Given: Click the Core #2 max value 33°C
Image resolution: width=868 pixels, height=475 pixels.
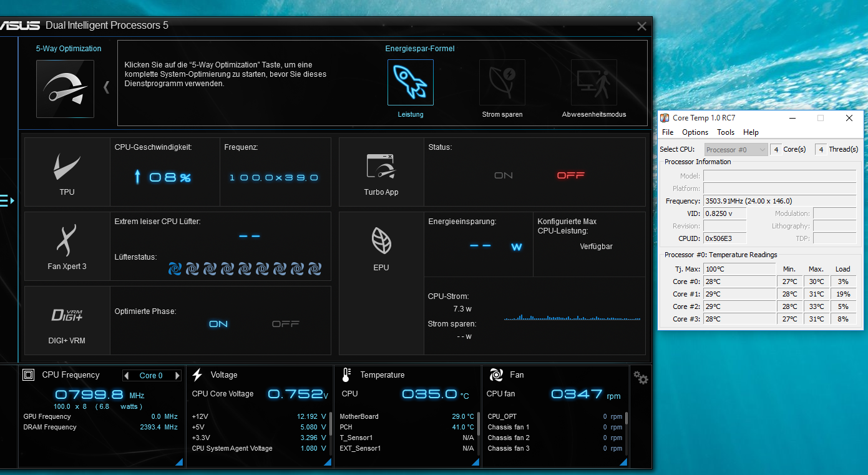Looking at the screenshot, I should [x=816, y=306].
